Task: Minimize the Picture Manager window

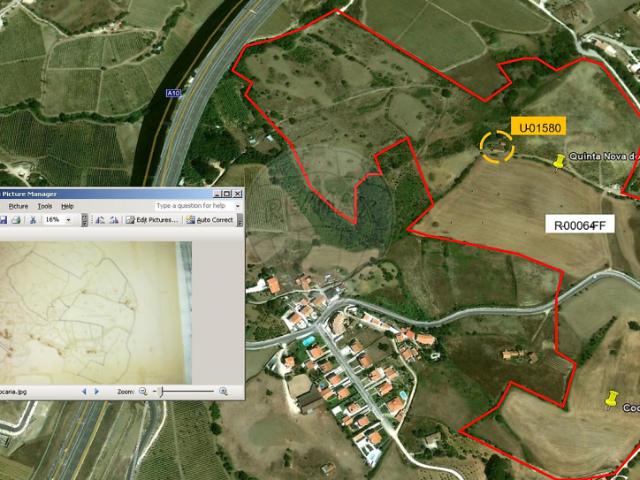Action: tap(217, 194)
